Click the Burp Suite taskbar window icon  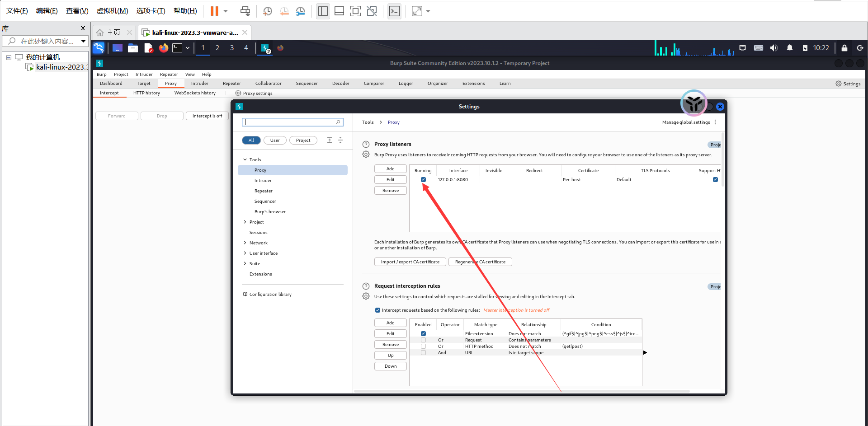266,48
